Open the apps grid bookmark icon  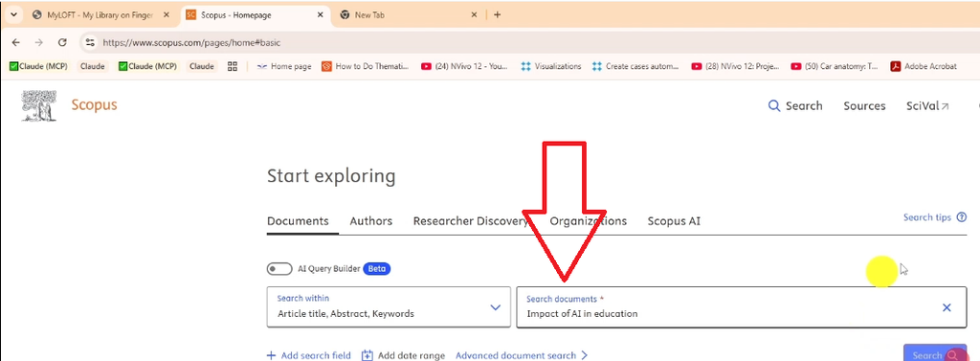[x=233, y=66]
